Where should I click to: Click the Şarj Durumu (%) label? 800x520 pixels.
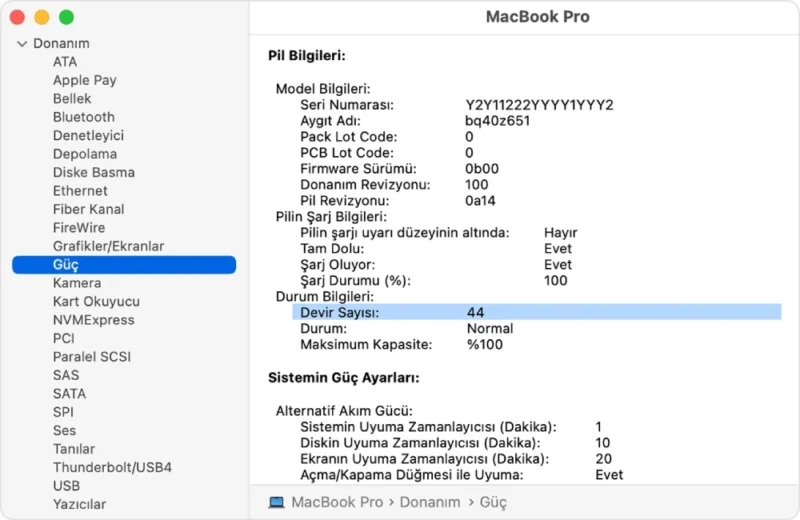355,281
